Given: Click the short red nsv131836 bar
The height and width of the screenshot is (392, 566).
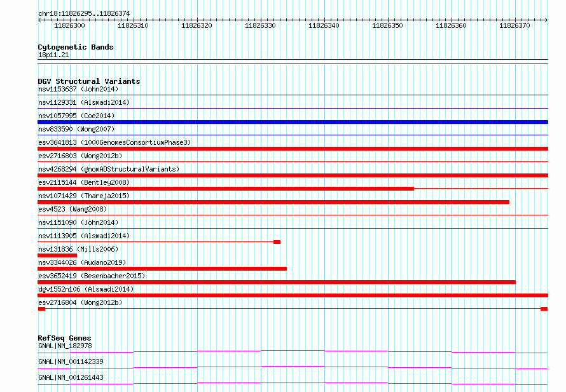Looking at the screenshot, I should click(57, 255).
